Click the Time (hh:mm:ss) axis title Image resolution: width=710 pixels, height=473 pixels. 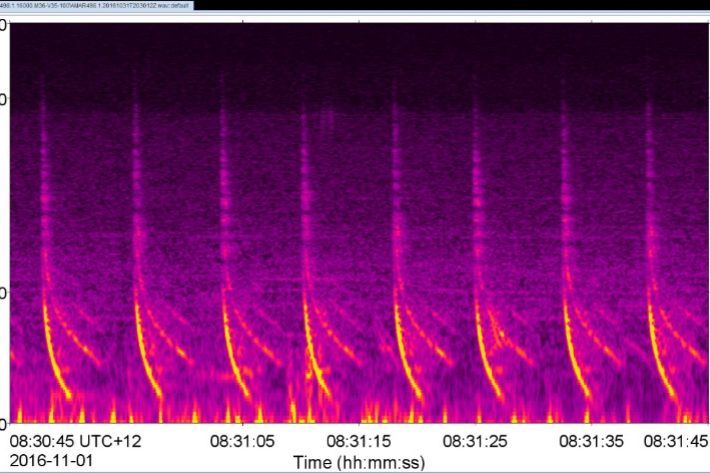point(359,461)
